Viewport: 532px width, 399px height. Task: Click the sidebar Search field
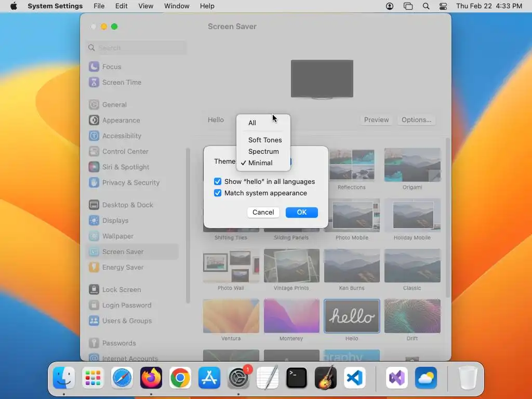tap(136, 48)
